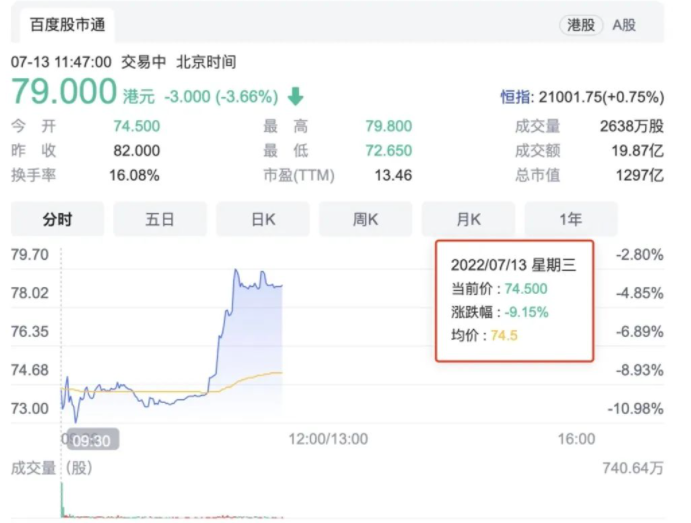
Task: Click the 740.64万 volume scale label
Action: (x=633, y=468)
